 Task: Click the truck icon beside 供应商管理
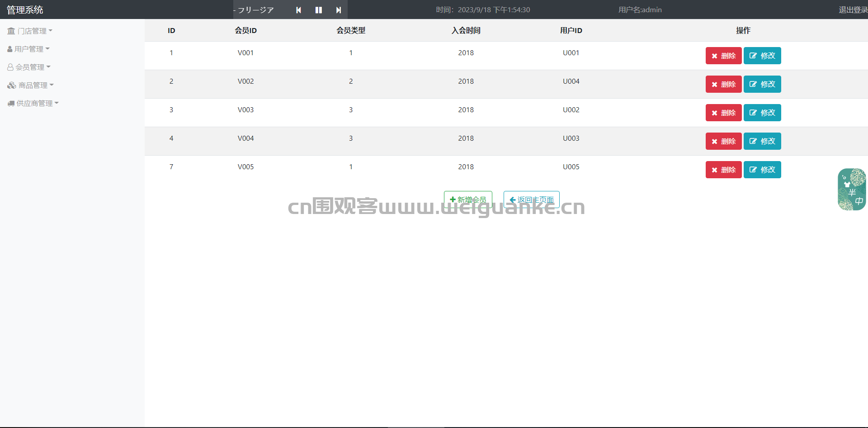coord(11,103)
